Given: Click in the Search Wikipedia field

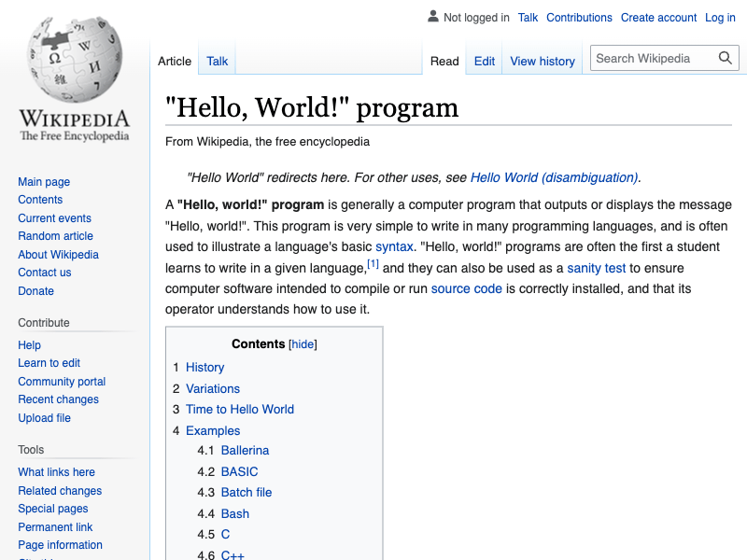Looking at the screenshot, I should [654, 58].
